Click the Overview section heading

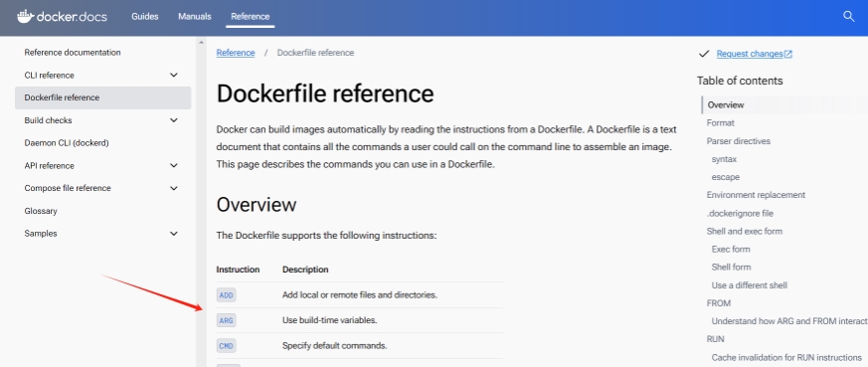tap(257, 205)
